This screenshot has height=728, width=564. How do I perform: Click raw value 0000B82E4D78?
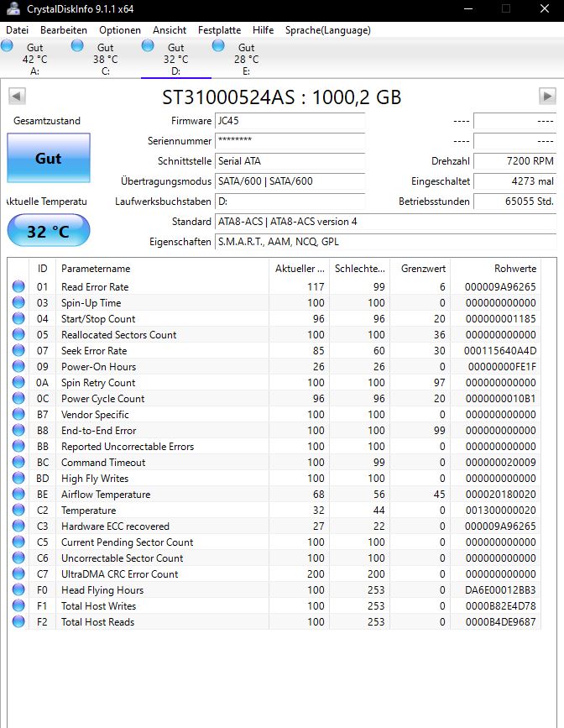click(x=500, y=606)
